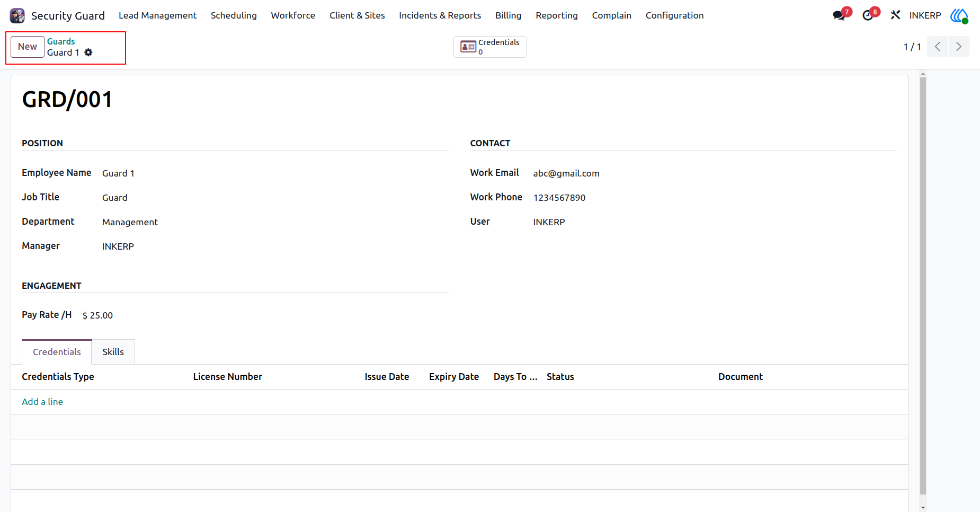
Task: Open Reporting menu
Action: (x=557, y=15)
